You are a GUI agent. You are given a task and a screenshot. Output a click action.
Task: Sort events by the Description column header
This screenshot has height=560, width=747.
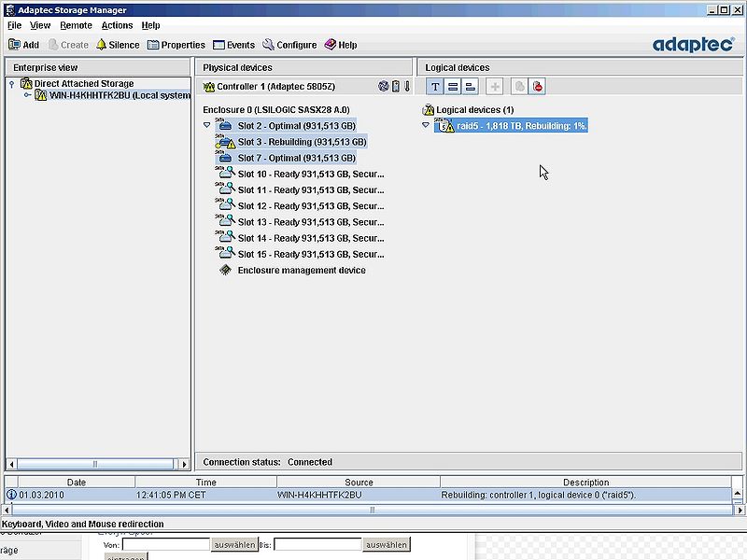(x=586, y=483)
